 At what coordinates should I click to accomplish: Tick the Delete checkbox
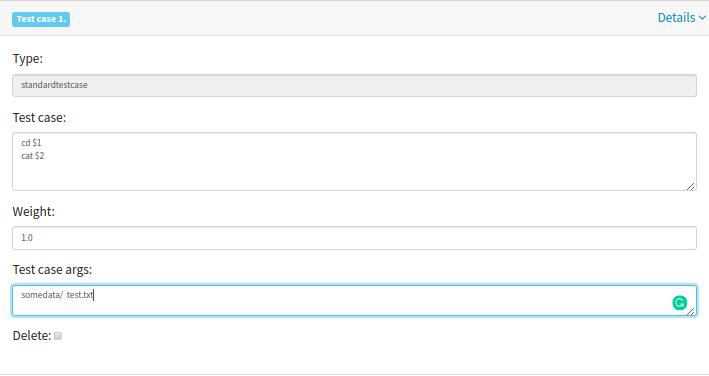pos(57,336)
